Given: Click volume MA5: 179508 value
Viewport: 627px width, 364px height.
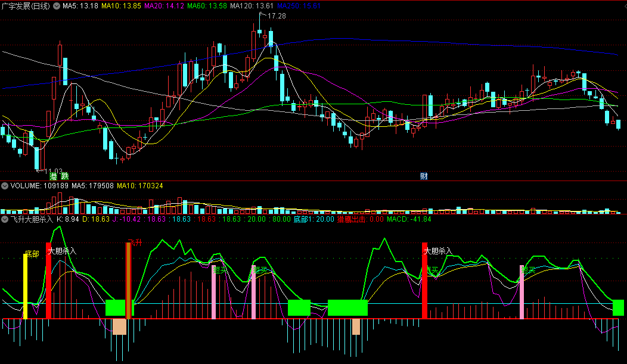Looking at the screenshot, I should click(92, 186).
